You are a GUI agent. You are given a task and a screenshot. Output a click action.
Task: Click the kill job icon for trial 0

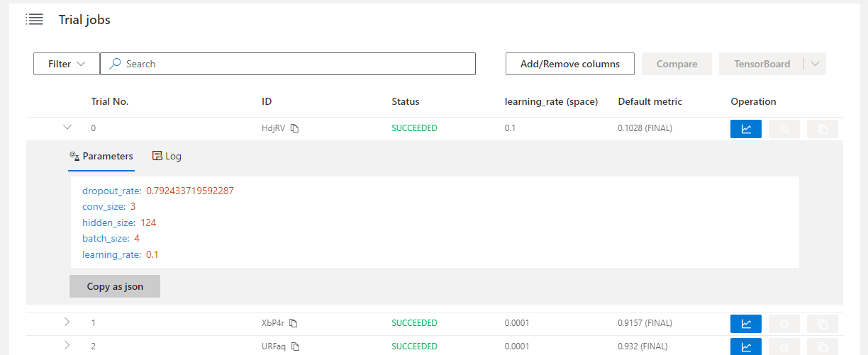click(784, 129)
